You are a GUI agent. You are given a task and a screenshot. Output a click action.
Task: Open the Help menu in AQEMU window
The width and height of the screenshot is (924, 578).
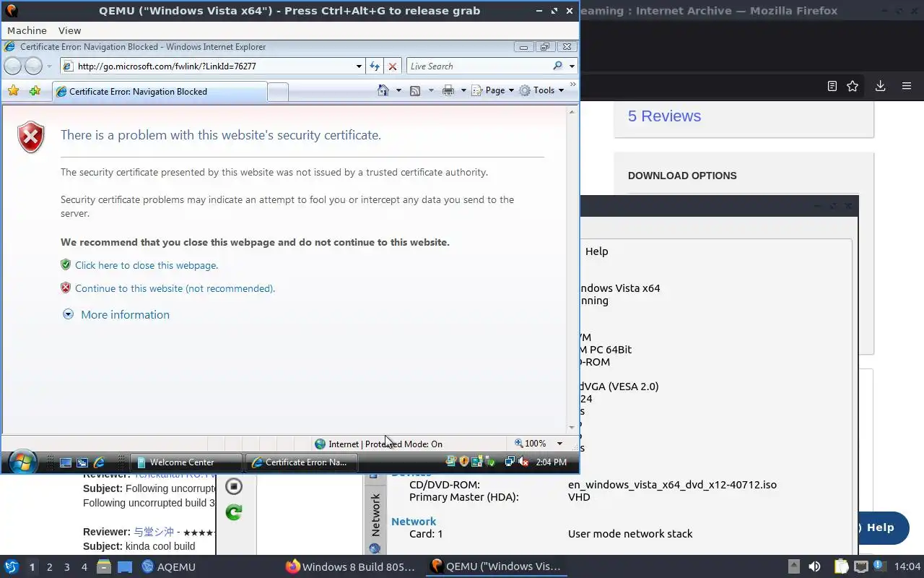(x=596, y=251)
